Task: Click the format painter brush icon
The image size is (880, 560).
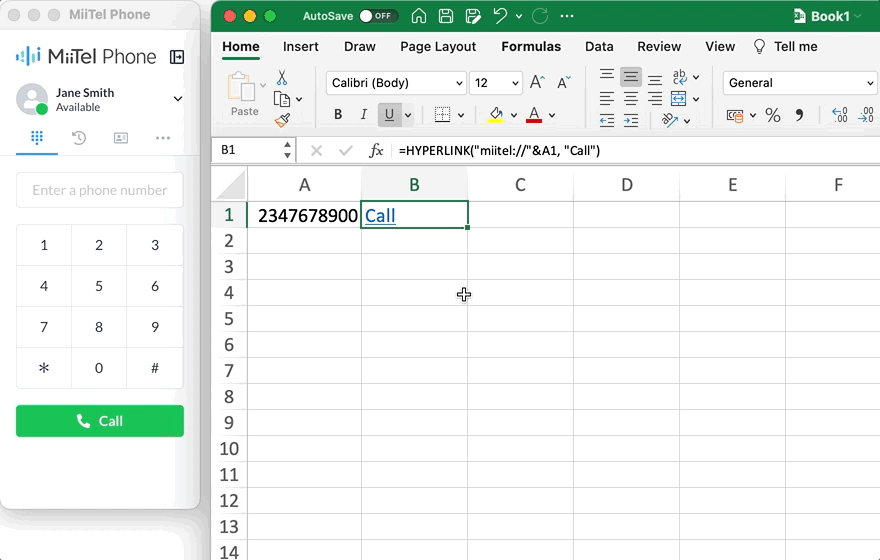Action: [x=282, y=120]
